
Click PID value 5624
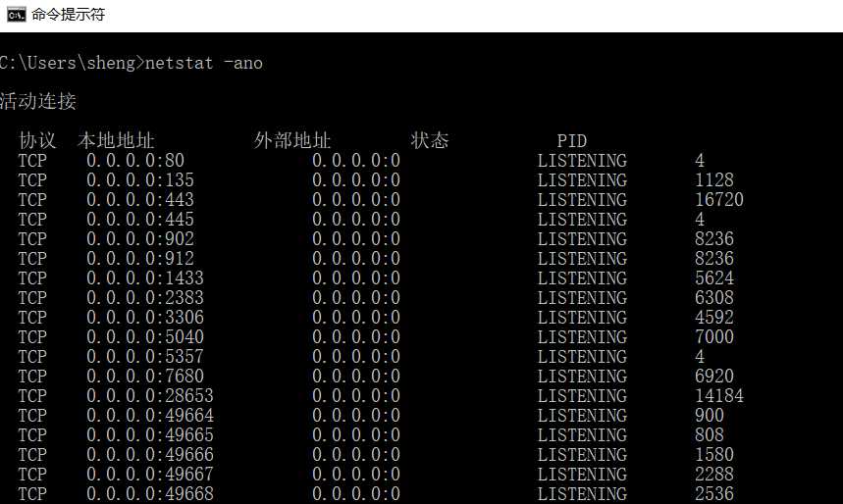click(714, 278)
